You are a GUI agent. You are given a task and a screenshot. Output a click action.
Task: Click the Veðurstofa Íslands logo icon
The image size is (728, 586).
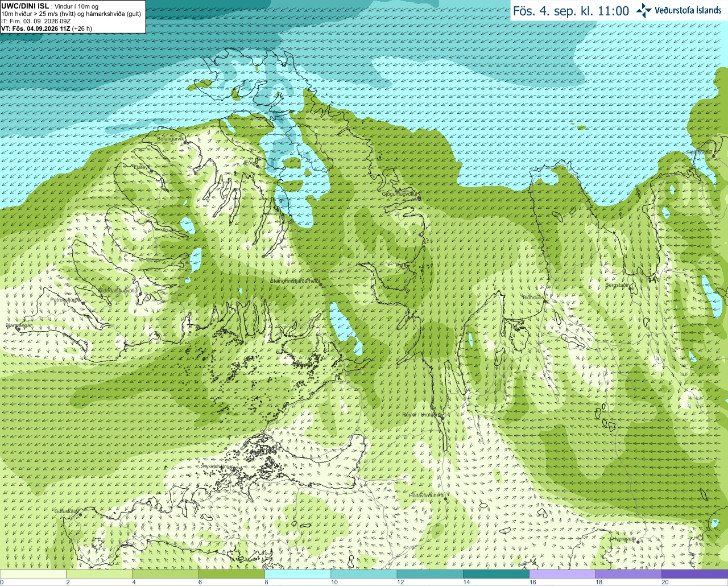click(643, 10)
